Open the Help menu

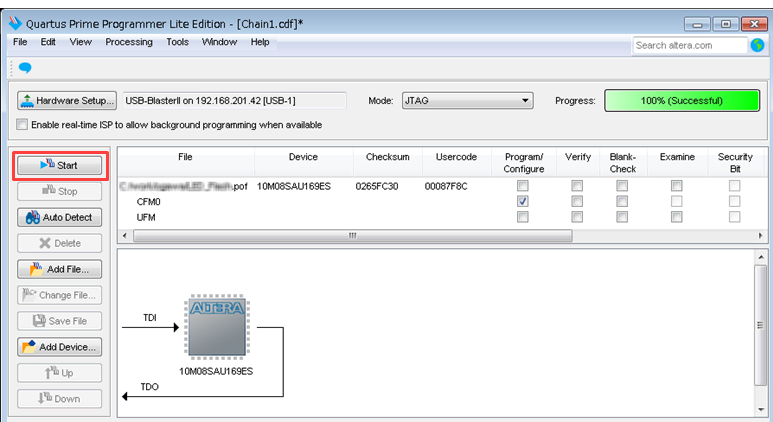(x=260, y=42)
